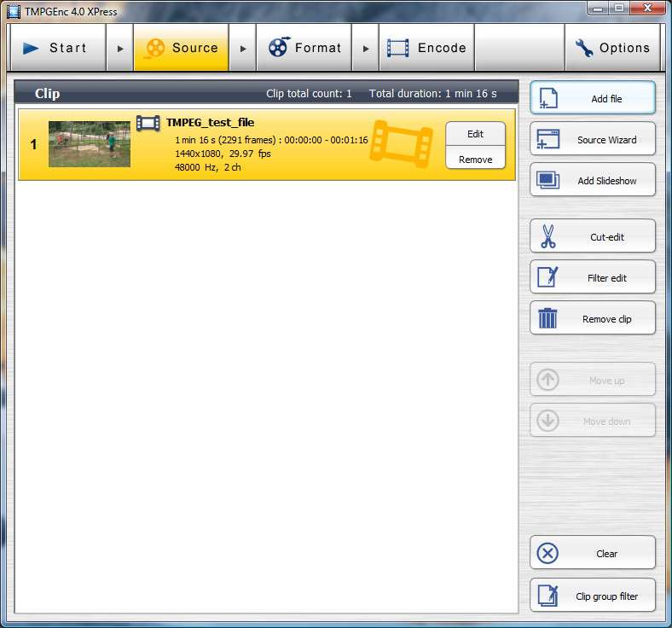Click the '48000 Hz, 2 ch' audio info

207,167
